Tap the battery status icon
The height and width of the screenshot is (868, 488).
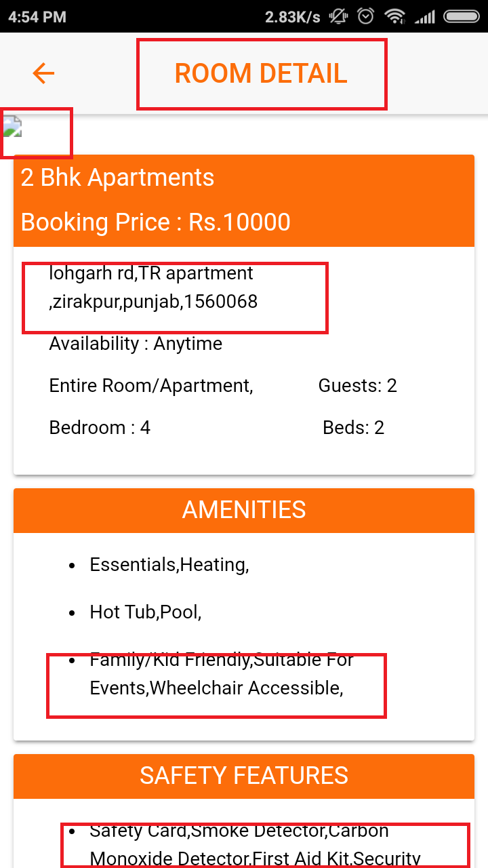pos(462,16)
